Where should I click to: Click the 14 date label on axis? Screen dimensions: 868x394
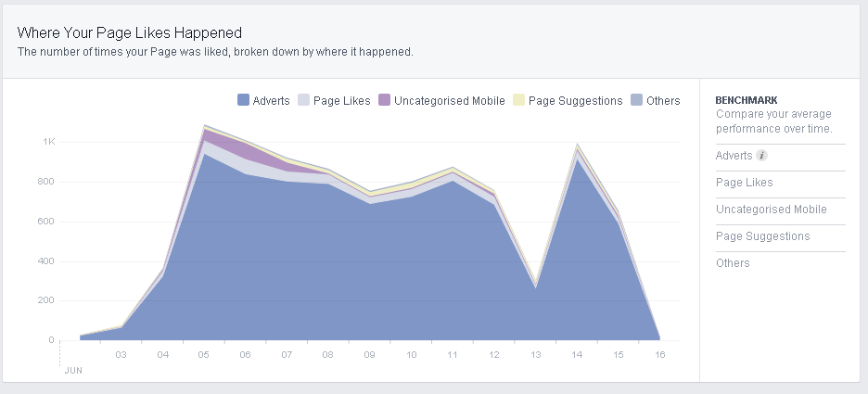point(578,354)
